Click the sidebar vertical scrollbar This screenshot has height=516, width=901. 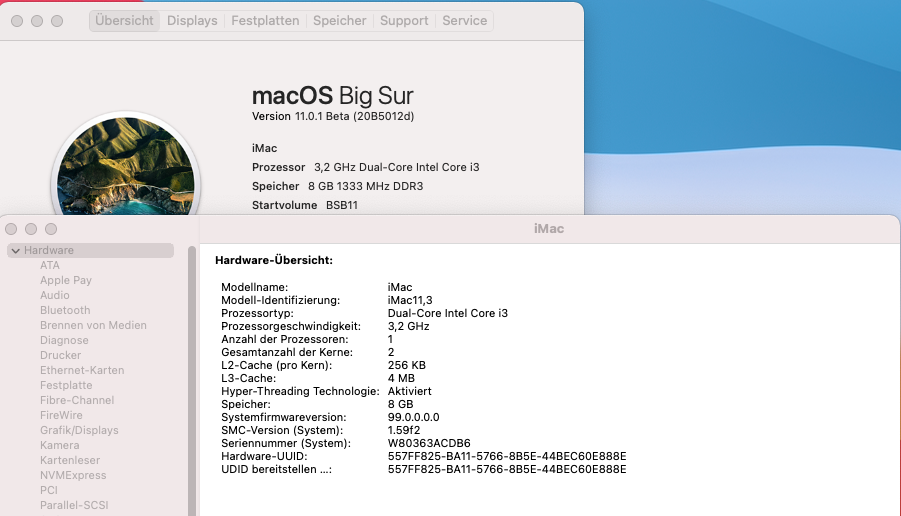tap(192, 380)
